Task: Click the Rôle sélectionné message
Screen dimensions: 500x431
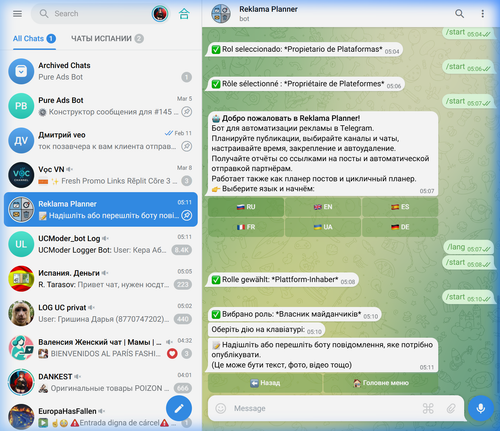Action: 306,84
